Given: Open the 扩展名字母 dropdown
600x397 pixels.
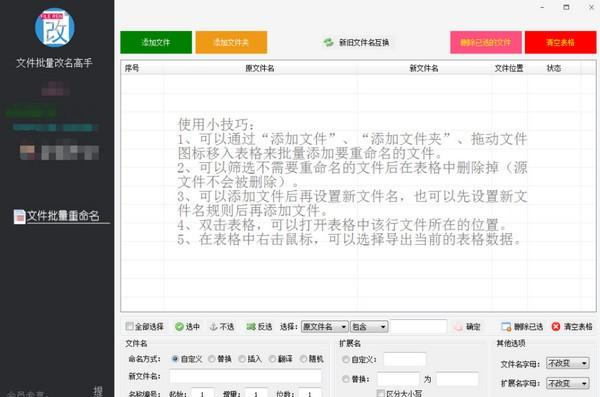Looking at the screenshot, I should [x=567, y=383].
